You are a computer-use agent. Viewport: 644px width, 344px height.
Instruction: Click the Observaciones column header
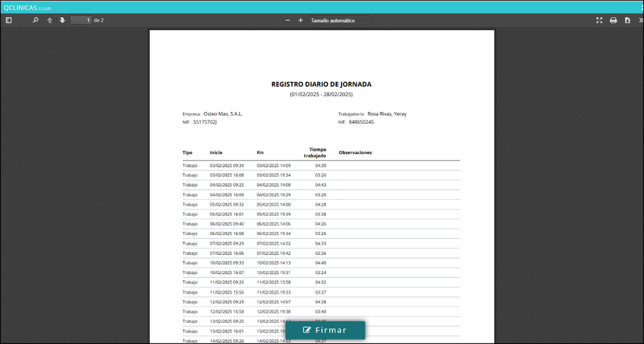[355, 152]
